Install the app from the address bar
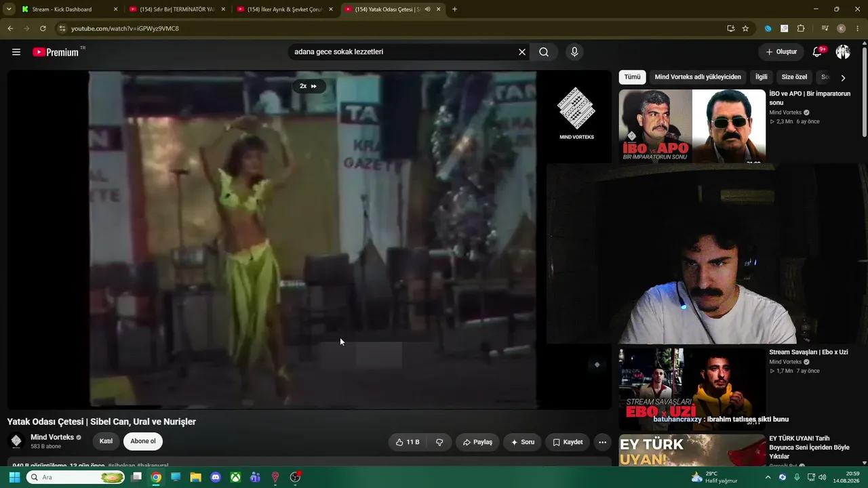The image size is (868, 488). pyautogui.click(x=730, y=28)
